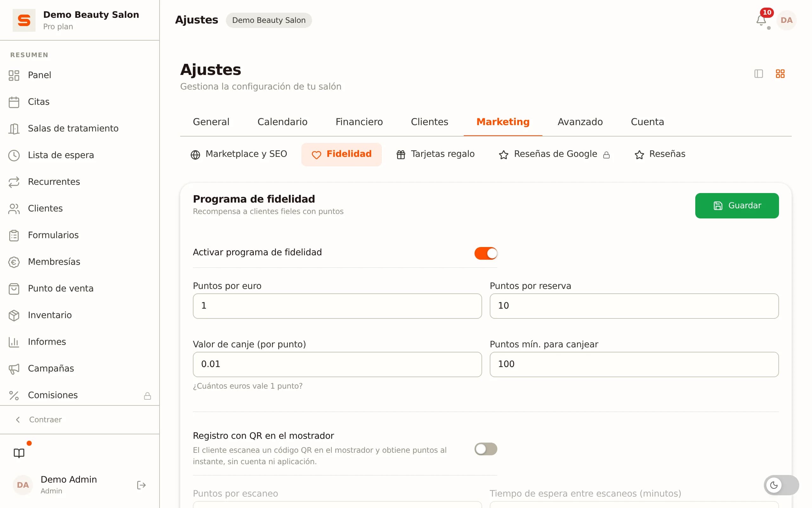Screen dimensions: 812x508
Task: Switch to grid layout view icon
Action: pyautogui.click(x=780, y=74)
